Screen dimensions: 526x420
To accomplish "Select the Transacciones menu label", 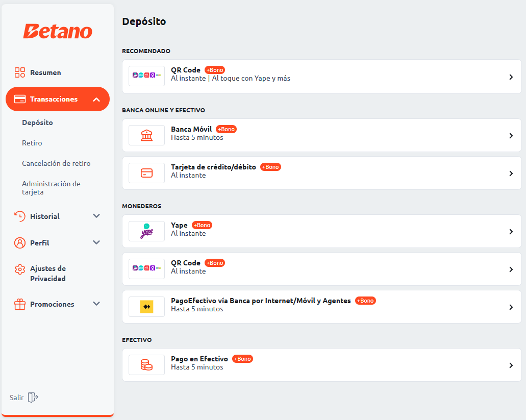I will point(54,99).
